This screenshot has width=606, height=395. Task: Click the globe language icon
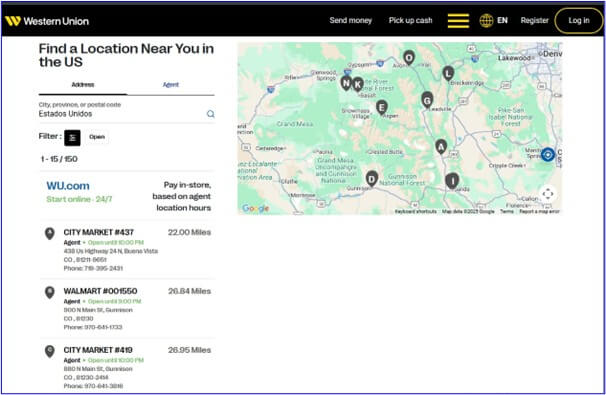point(486,20)
